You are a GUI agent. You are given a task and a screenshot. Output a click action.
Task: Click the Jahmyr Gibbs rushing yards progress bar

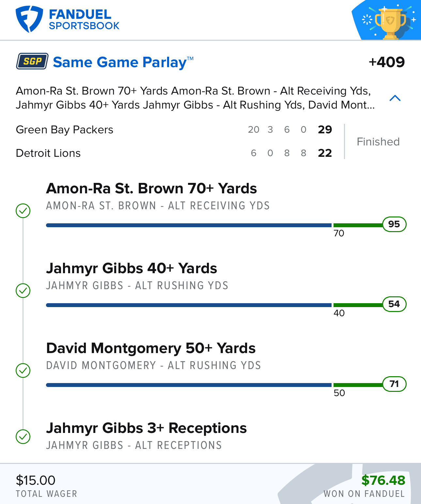click(x=214, y=305)
